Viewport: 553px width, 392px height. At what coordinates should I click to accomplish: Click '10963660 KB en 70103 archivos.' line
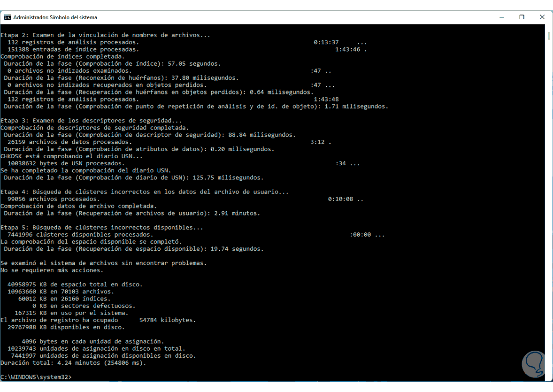61,292
